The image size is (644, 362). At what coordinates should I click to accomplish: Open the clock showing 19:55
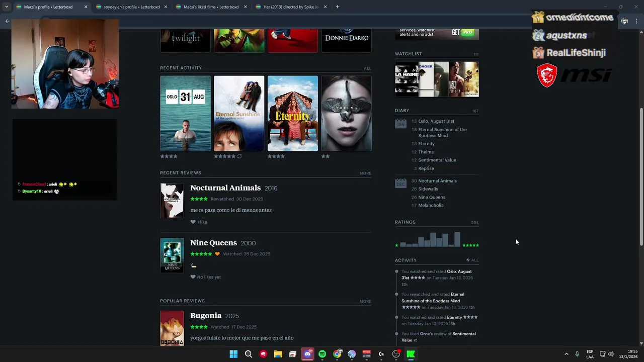pos(628,354)
